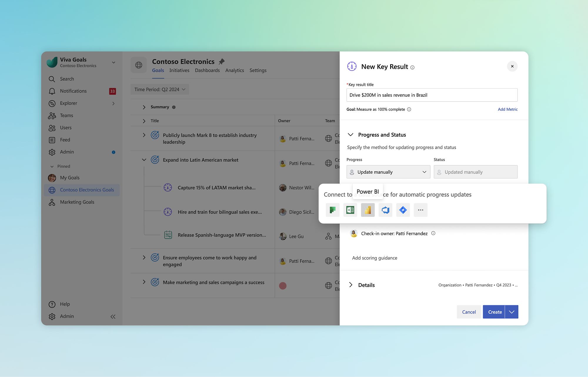Open more data source integrations ellipsis
Image resolution: width=588 pixels, height=377 pixels.
click(x=421, y=210)
